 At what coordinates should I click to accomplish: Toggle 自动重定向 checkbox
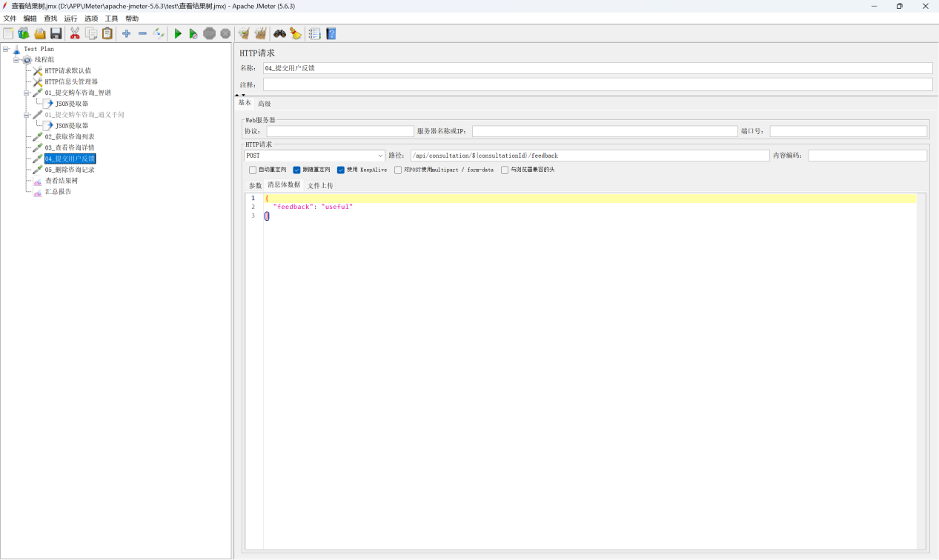253,170
